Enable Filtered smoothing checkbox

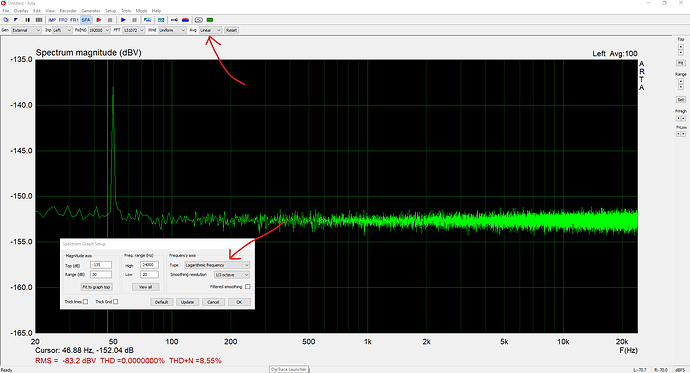(248, 286)
